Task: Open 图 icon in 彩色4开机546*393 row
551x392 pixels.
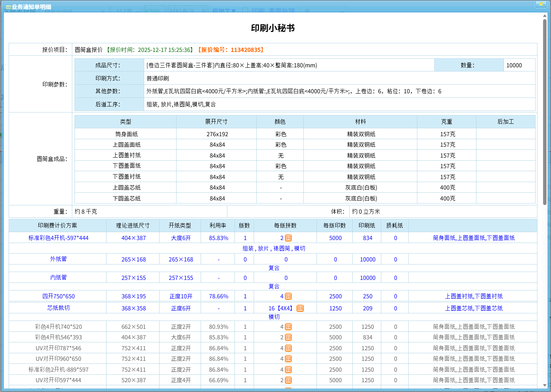Action: pyautogui.click(x=288, y=337)
